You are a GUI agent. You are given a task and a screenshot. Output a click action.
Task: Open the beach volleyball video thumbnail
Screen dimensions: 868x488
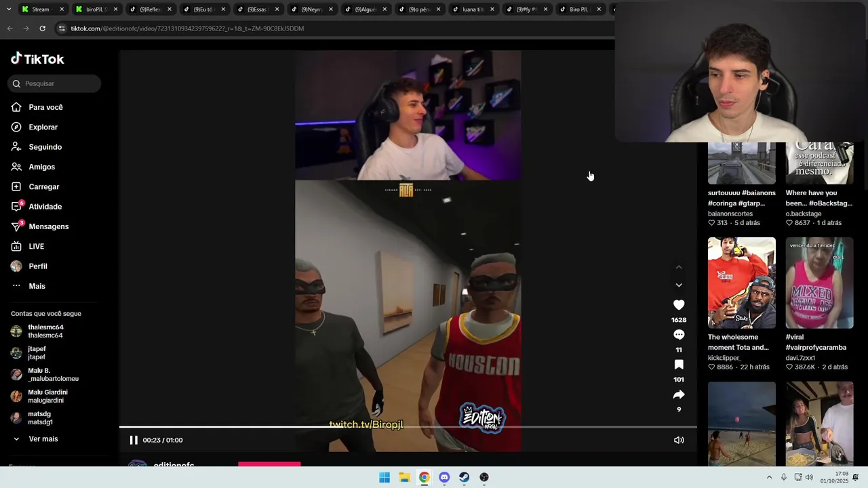click(x=742, y=424)
